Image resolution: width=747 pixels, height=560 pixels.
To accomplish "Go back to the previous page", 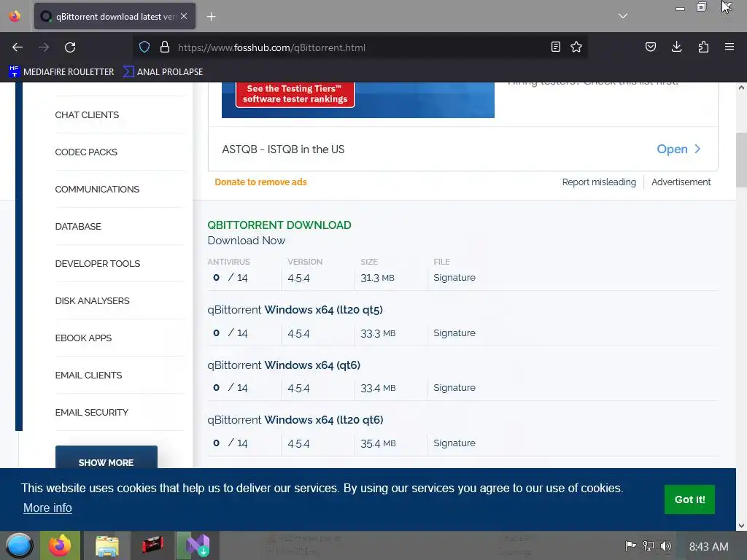I will coord(18,47).
